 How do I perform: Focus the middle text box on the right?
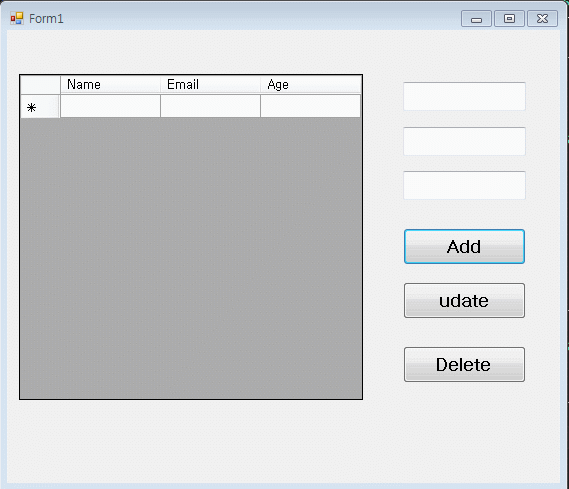(x=464, y=141)
